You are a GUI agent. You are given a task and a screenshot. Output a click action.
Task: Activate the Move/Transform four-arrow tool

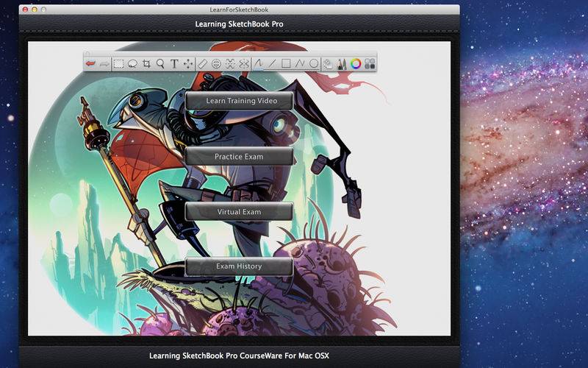(x=188, y=64)
